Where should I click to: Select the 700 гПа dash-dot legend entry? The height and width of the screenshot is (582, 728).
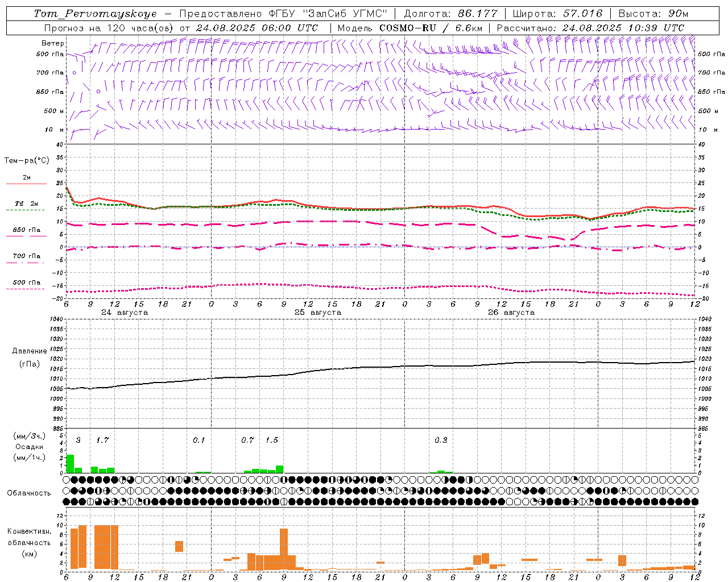tap(26, 256)
